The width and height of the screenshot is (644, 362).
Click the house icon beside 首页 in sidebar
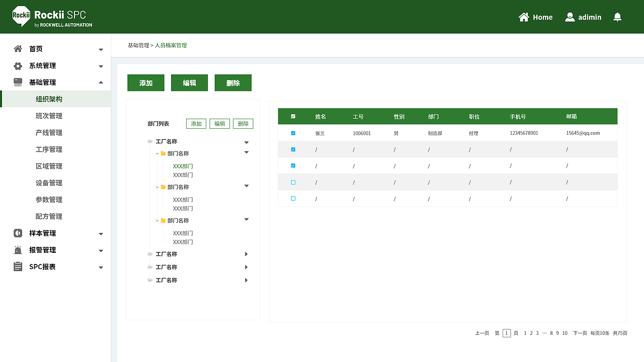click(18, 49)
